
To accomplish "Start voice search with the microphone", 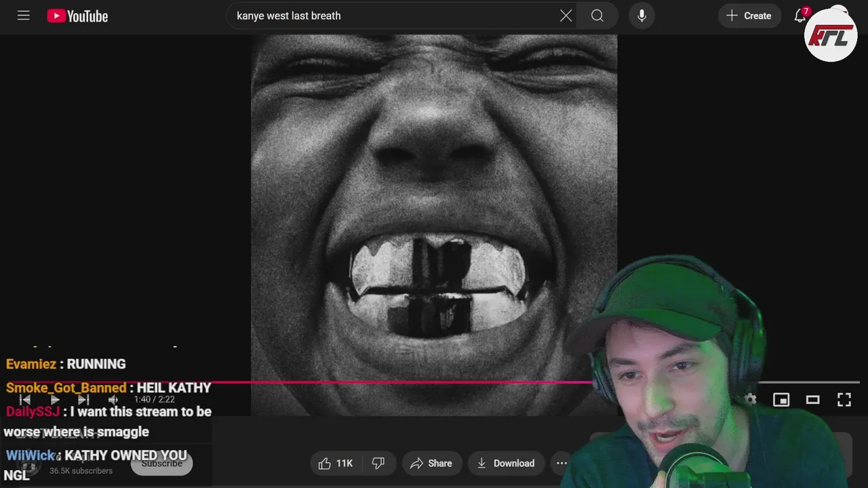I will (x=642, y=16).
